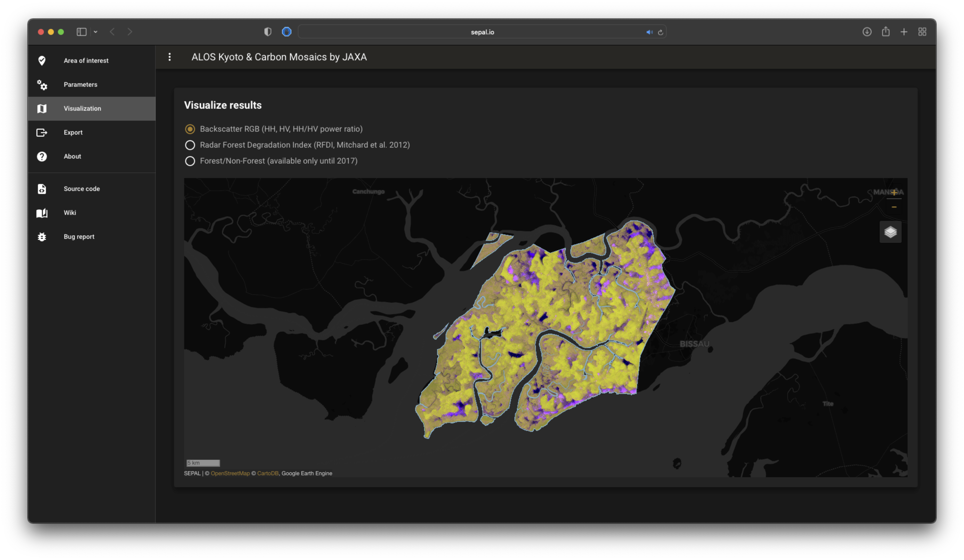Click the sepal.io address bar

pyautogui.click(x=482, y=32)
